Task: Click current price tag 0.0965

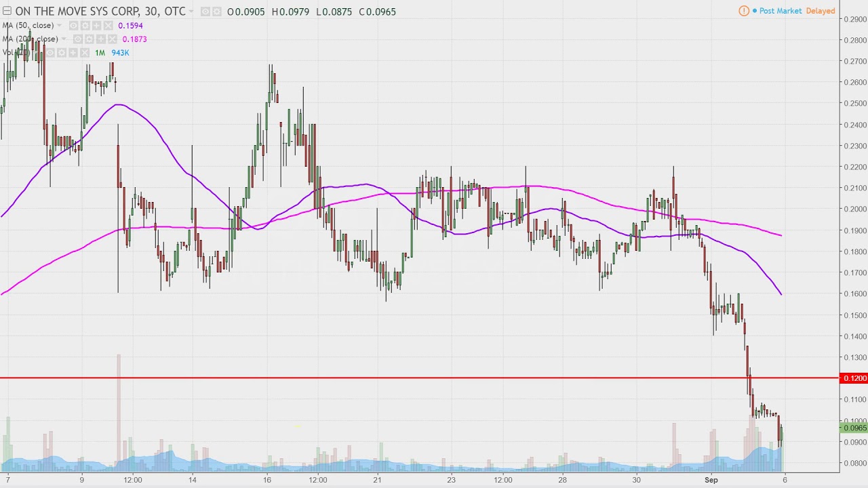Action: pyautogui.click(x=854, y=428)
